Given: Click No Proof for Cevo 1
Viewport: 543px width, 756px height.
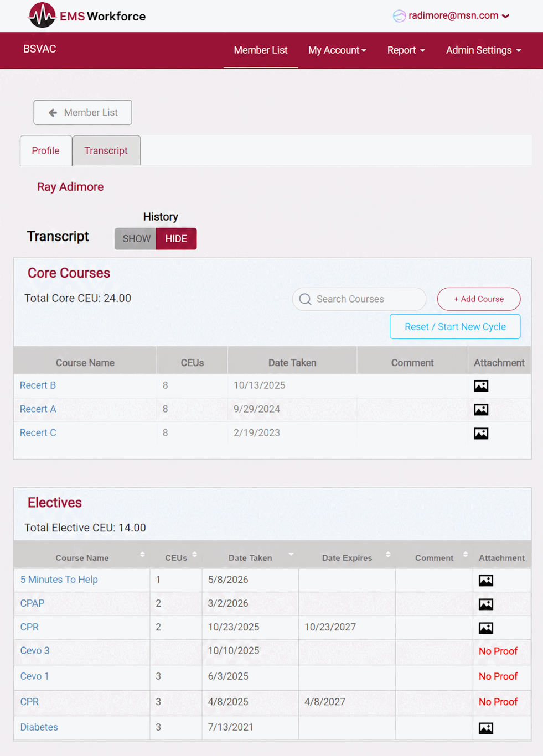Looking at the screenshot, I should 498,676.
